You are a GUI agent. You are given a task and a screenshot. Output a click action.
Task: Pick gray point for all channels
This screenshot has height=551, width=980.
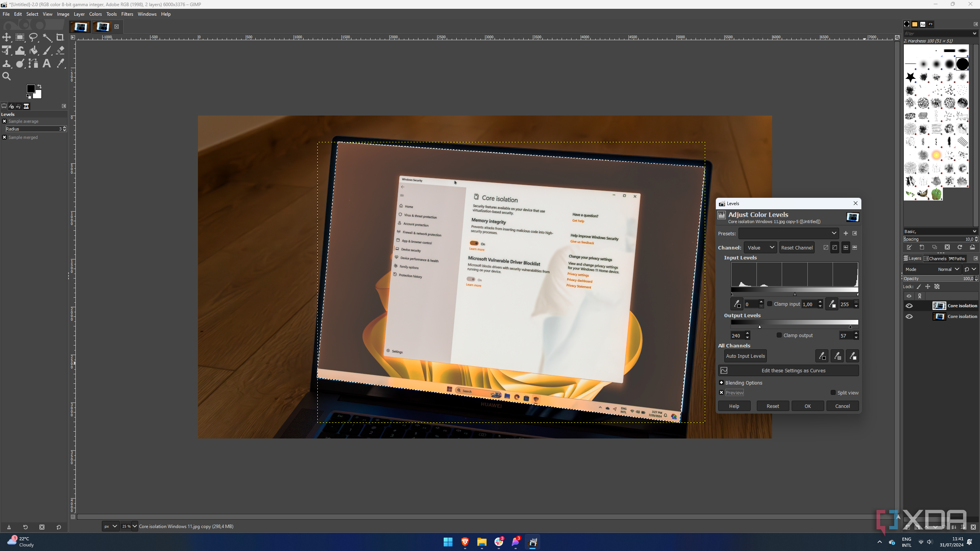click(x=837, y=356)
